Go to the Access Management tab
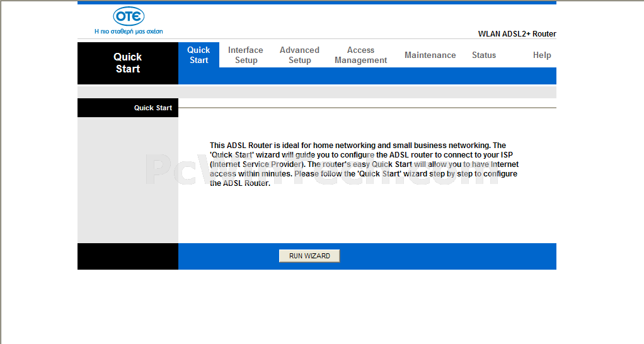This screenshot has height=344, width=644. click(360, 55)
